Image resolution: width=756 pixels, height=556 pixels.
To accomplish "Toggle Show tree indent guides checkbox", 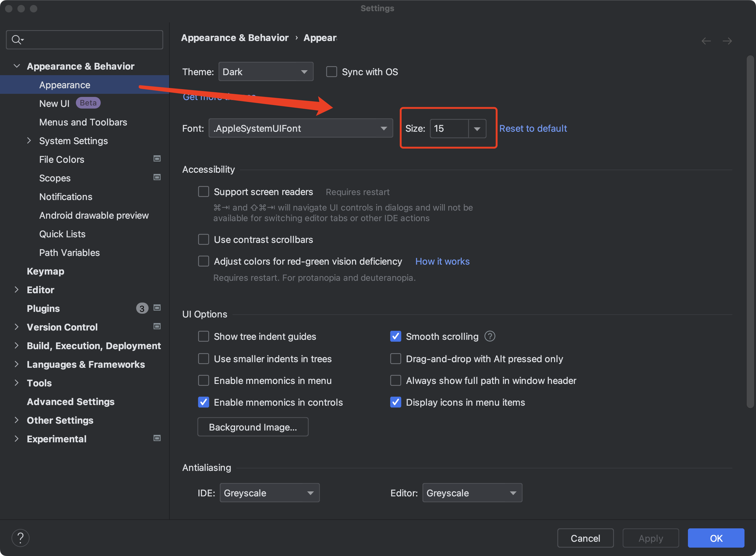I will (203, 336).
